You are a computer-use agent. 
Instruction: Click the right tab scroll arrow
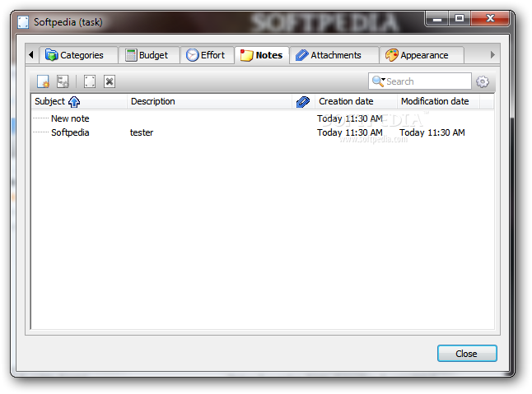point(492,54)
